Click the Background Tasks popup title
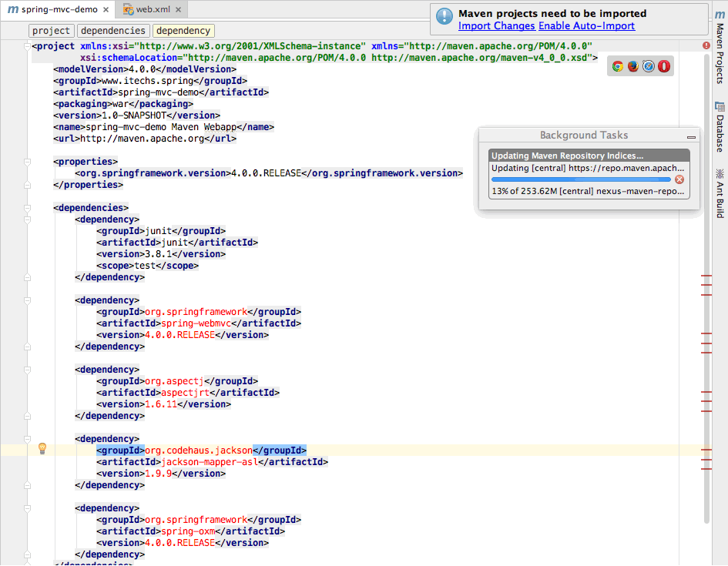 click(584, 135)
